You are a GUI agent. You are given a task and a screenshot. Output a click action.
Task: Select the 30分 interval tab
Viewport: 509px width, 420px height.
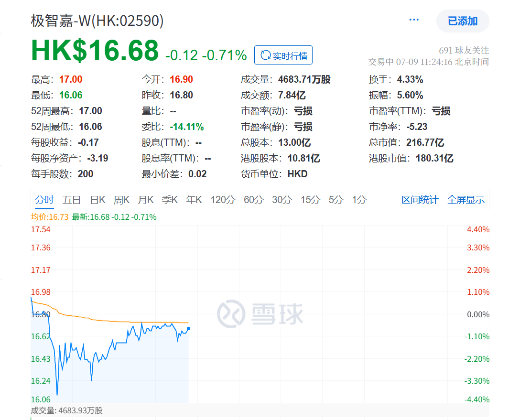click(x=282, y=200)
